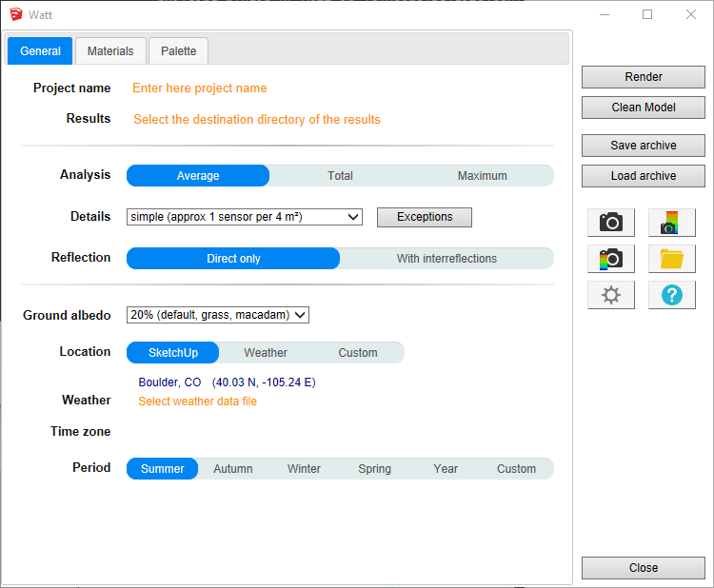714x588 pixels.
Task: Choose the Winter period
Action: tap(304, 469)
